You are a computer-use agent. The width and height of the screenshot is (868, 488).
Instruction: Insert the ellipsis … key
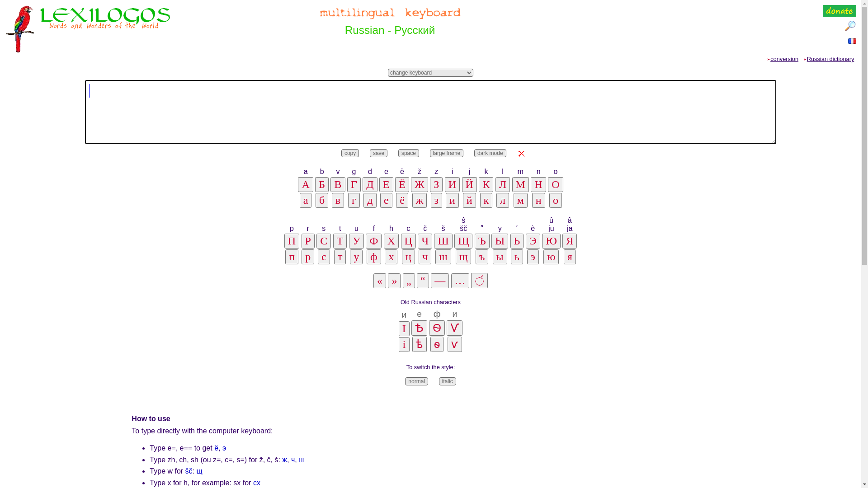click(460, 281)
